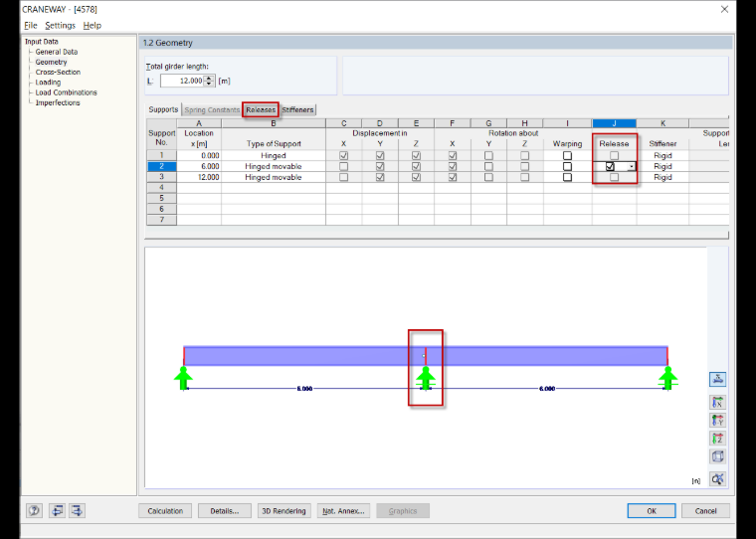Switch to the Stiffeners tab
Viewport: 756px width, 539px height.
click(x=297, y=110)
